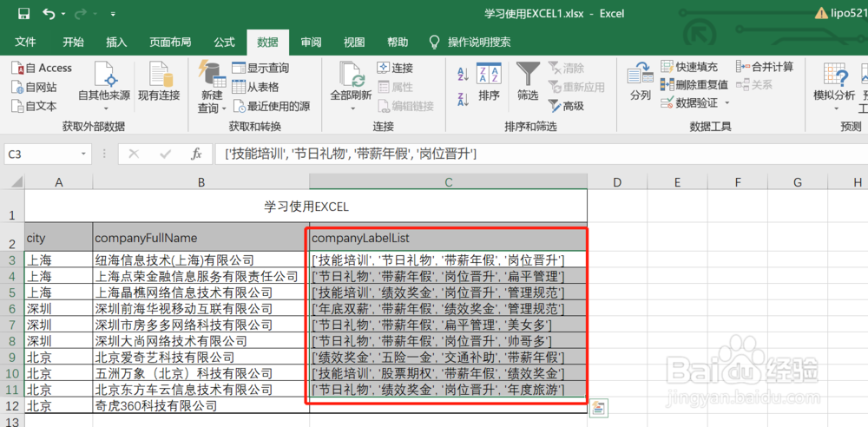
Task: Click 连接 button in connections group
Action: coord(395,68)
